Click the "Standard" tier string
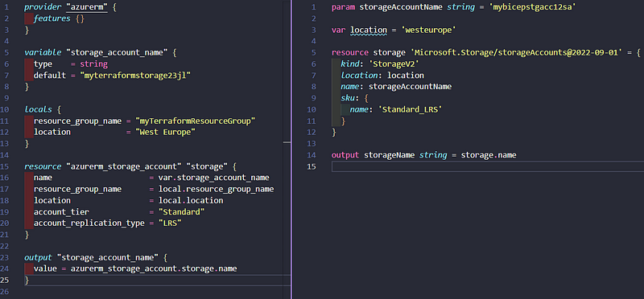The width and height of the screenshot is (644, 299). pos(182,211)
